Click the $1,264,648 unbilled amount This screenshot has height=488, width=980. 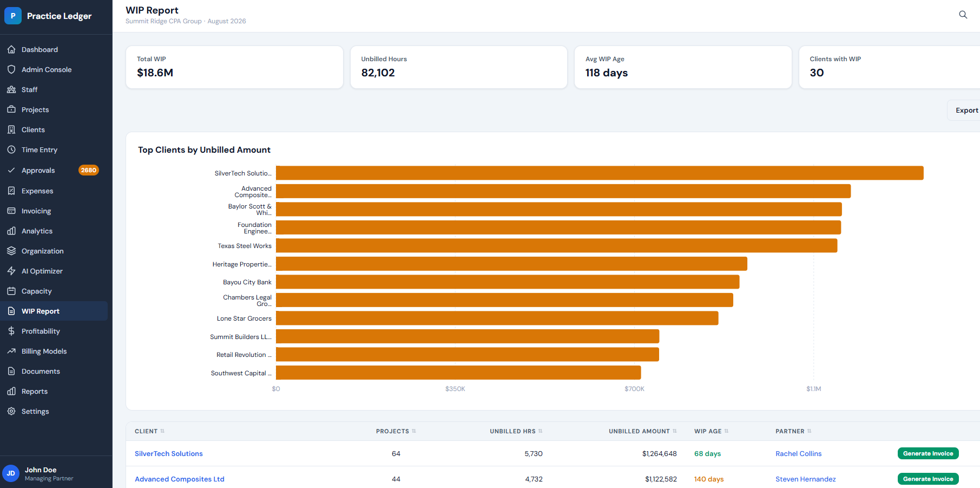[x=660, y=453]
